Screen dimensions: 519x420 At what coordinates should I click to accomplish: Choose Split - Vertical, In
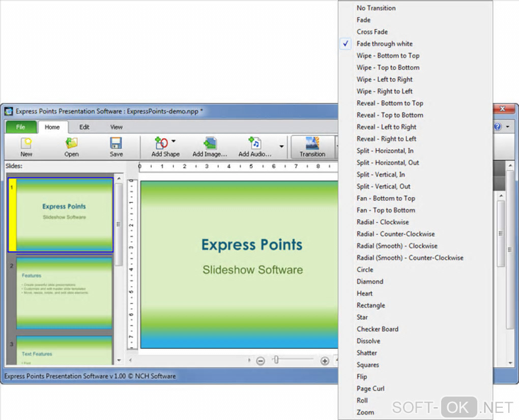point(415,174)
